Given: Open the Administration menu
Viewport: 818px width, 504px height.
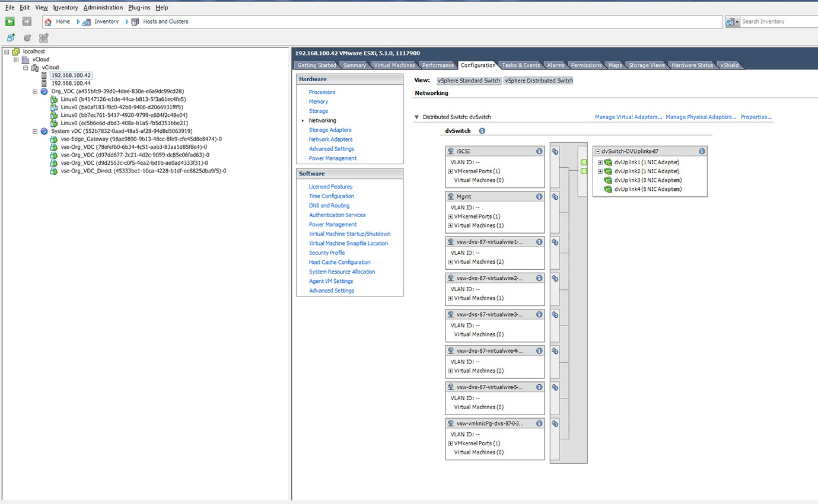Looking at the screenshot, I should [103, 8].
